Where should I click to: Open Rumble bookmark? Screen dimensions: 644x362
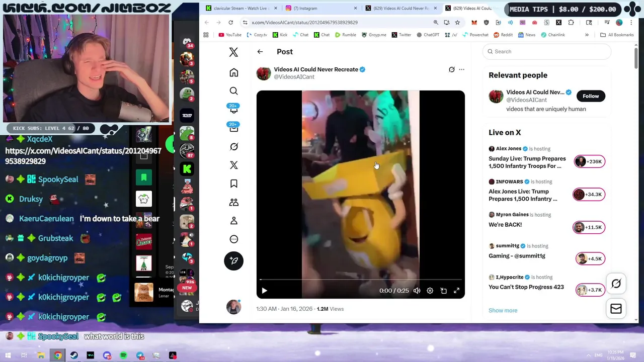click(x=345, y=35)
